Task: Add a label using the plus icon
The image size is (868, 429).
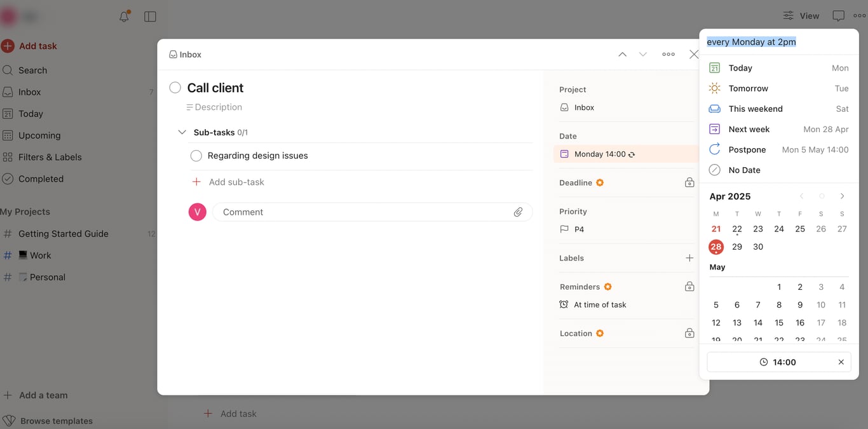Action: (x=689, y=257)
